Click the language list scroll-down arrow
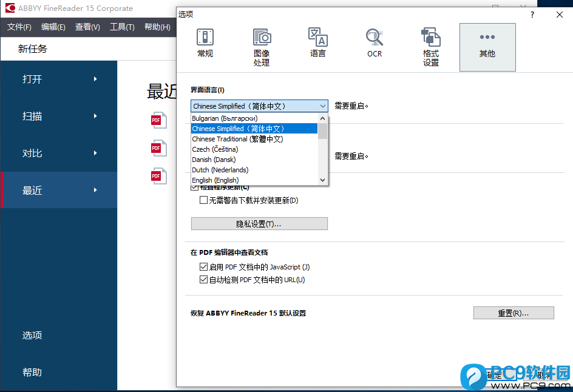The width and height of the screenshot is (573, 392). (x=322, y=180)
